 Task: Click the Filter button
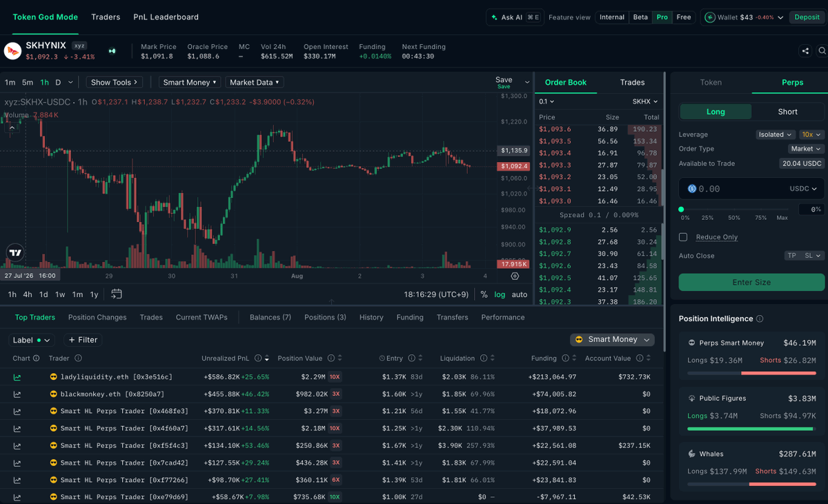click(83, 340)
